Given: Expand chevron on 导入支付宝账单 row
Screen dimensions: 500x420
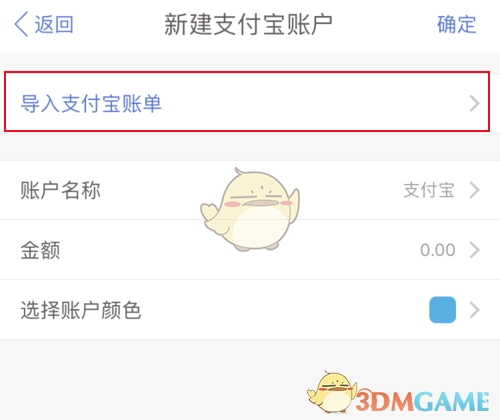Looking at the screenshot, I should 474,103.
